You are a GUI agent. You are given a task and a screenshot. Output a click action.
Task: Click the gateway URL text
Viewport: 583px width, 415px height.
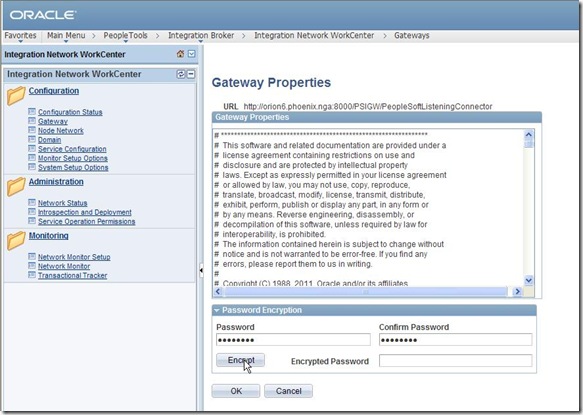pyautogui.click(x=368, y=106)
